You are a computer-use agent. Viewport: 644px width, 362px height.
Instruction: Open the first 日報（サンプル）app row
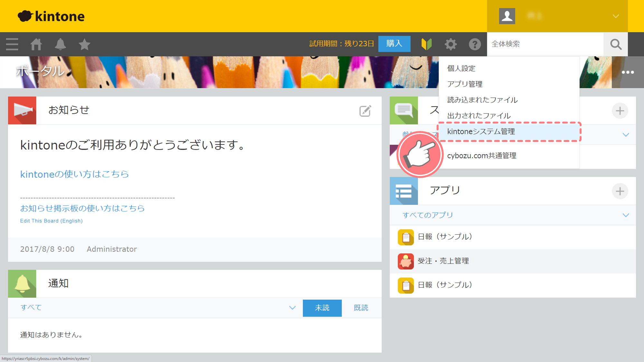tap(513, 237)
